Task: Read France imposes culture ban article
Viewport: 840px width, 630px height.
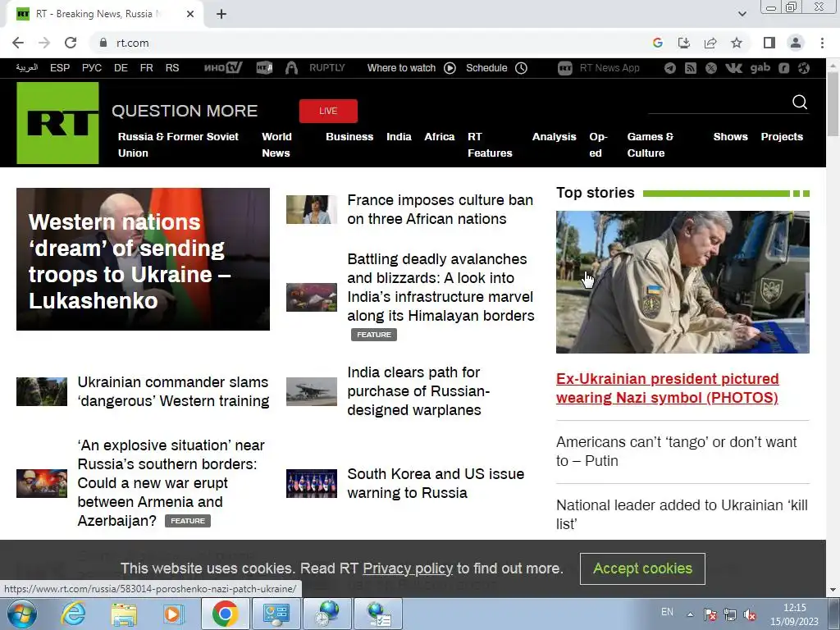Action: point(440,209)
